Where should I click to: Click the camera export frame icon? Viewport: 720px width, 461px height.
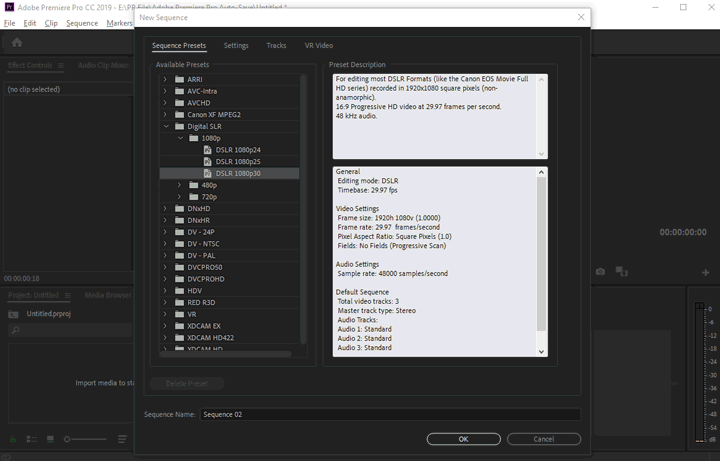[x=600, y=272]
